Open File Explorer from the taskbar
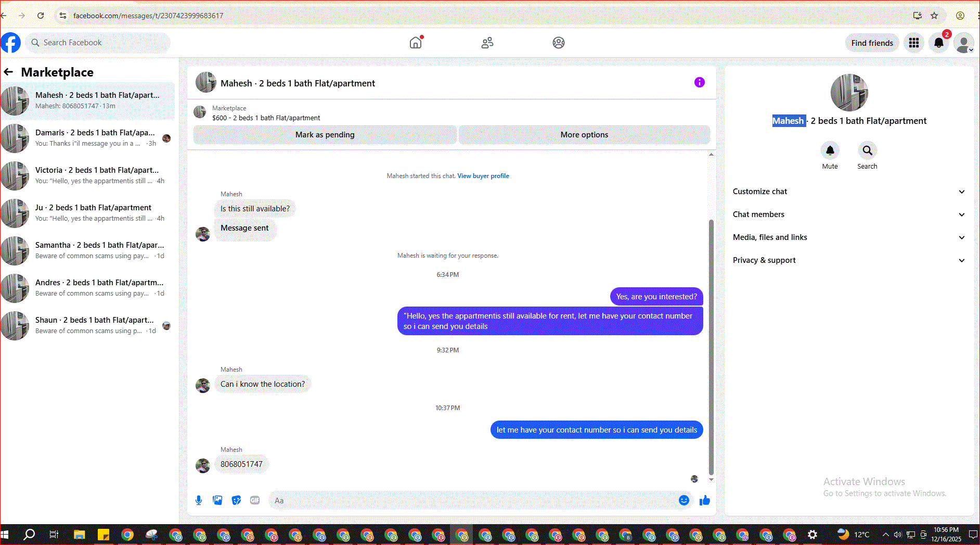 tap(79, 535)
